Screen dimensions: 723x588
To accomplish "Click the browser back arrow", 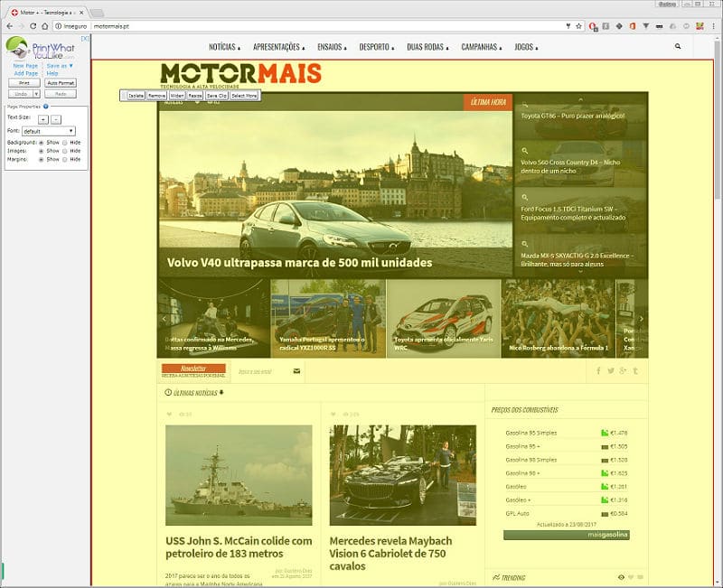I will pos(10,26).
